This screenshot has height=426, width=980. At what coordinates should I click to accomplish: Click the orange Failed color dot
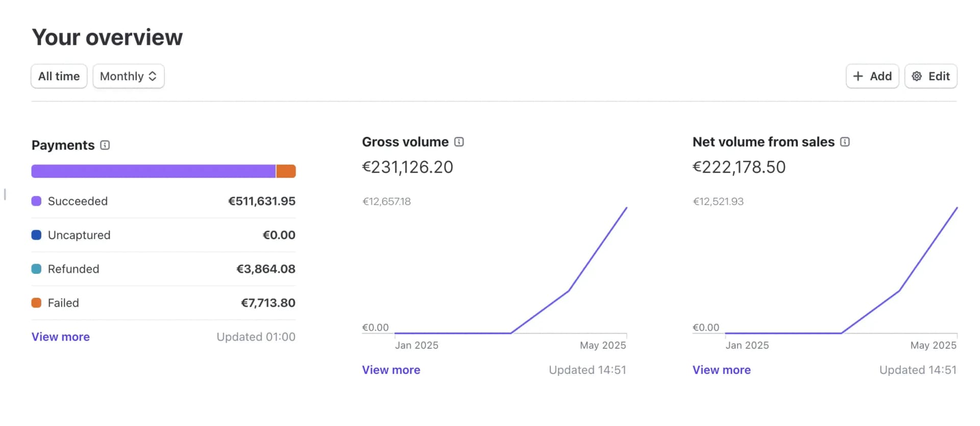(x=36, y=303)
